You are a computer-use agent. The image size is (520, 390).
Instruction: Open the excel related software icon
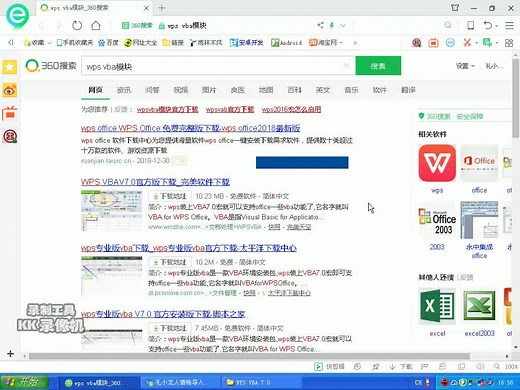(x=437, y=306)
